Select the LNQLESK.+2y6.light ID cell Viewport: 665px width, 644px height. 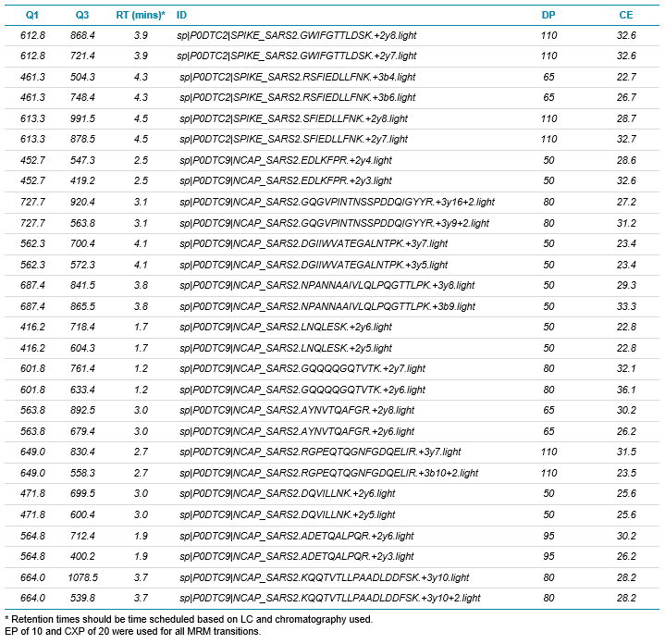click(x=285, y=327)
